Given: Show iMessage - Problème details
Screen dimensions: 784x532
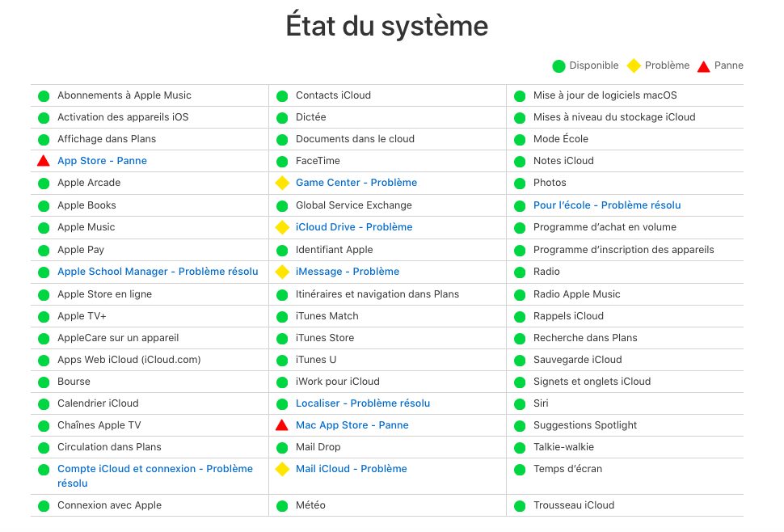Looking at the screenshot, I should pos(348,272).
